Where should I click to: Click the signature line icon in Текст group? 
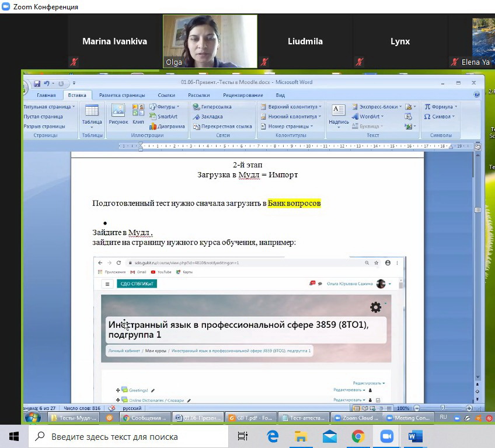coord(410,107)
